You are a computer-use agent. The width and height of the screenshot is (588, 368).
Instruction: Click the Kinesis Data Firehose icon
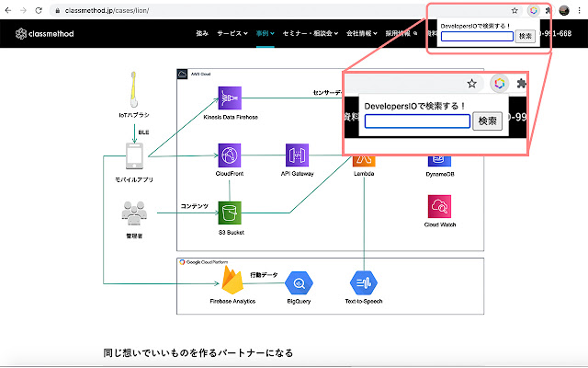pyautogui.click(x=230, y=98)
